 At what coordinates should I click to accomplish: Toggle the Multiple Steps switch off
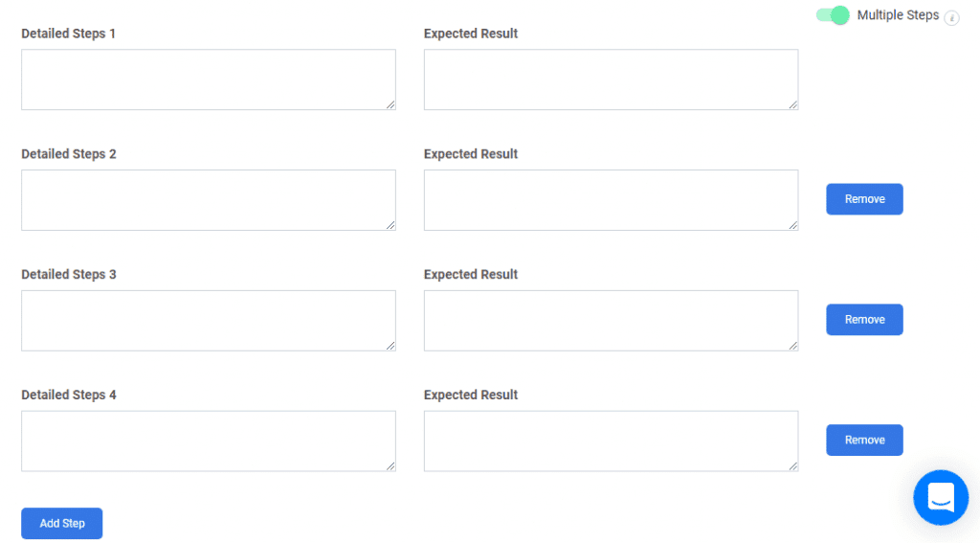833,15
